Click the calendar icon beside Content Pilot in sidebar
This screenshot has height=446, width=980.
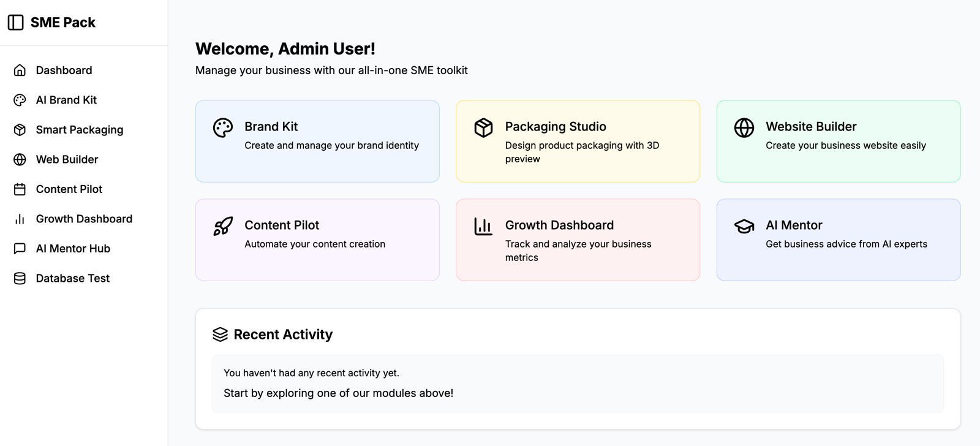pos(20,189)
